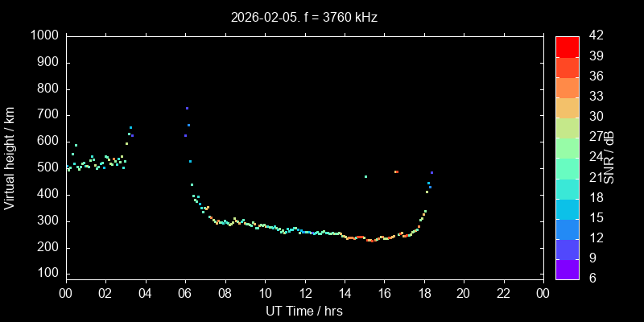Click the "12" tick on the time axis
This screenshot has width=644, height=322.
304,293
